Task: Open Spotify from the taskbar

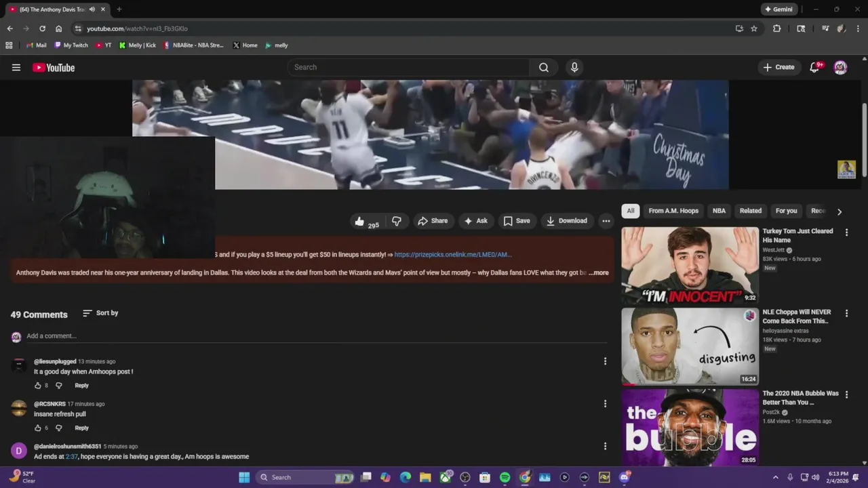Action: pos(505,477)
